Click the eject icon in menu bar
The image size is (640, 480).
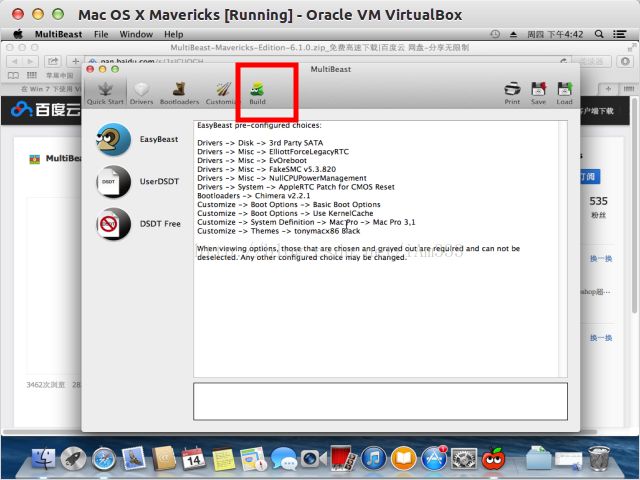513,34
